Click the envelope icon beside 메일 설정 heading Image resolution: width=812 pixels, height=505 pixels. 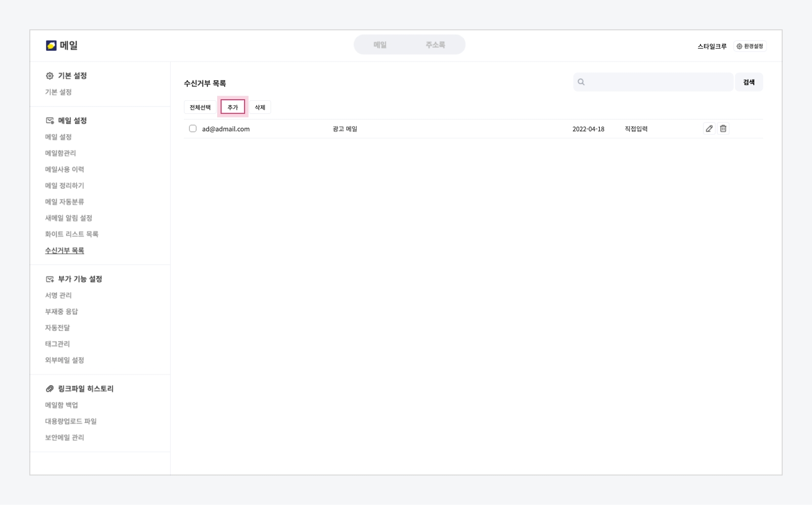tap(50, 121)
